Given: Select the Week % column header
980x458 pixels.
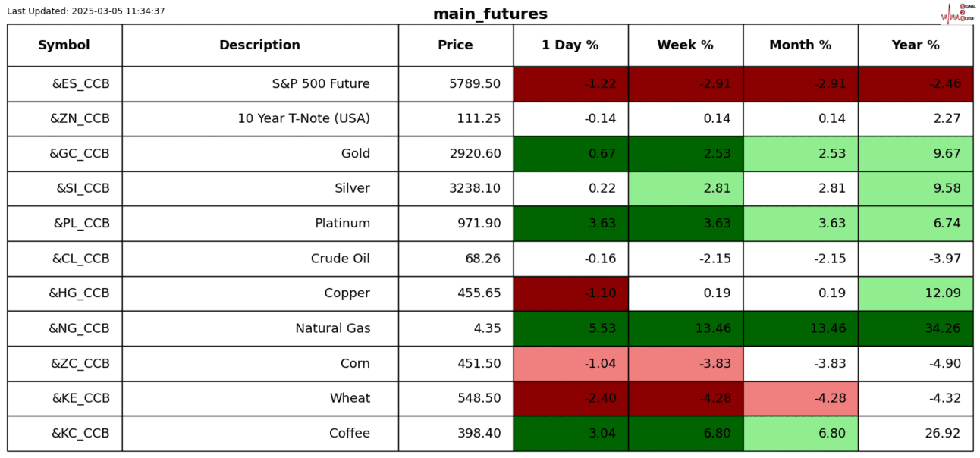Looking at the screenshot, I should tap(686, 45).
